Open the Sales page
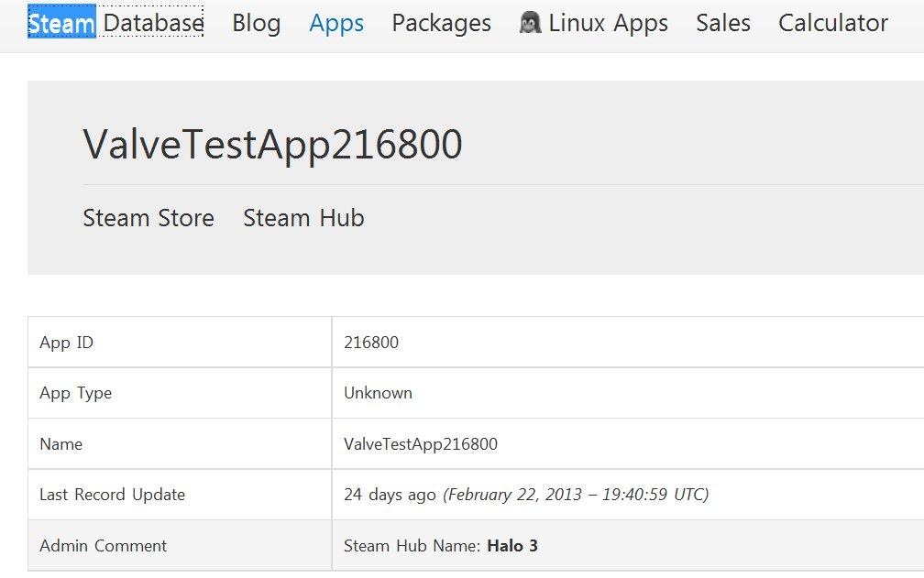This screenshot has height=578, width=924. [x=723, y=23]
